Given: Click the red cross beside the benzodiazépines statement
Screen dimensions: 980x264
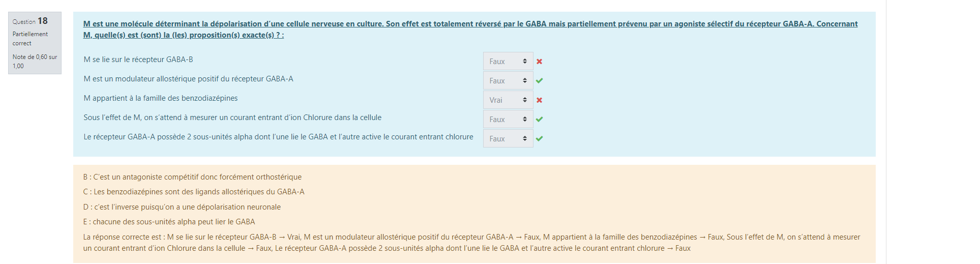Looking at the screenshot, I should tap(540, 100).
